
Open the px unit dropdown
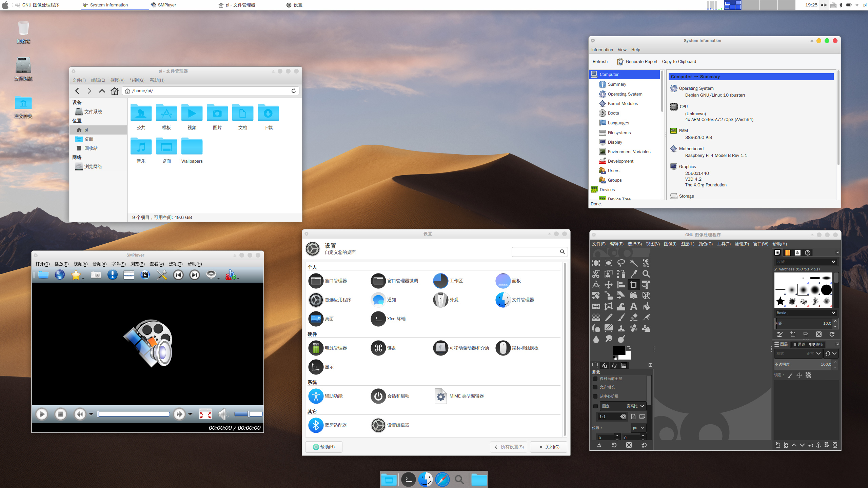coord(638,428)
